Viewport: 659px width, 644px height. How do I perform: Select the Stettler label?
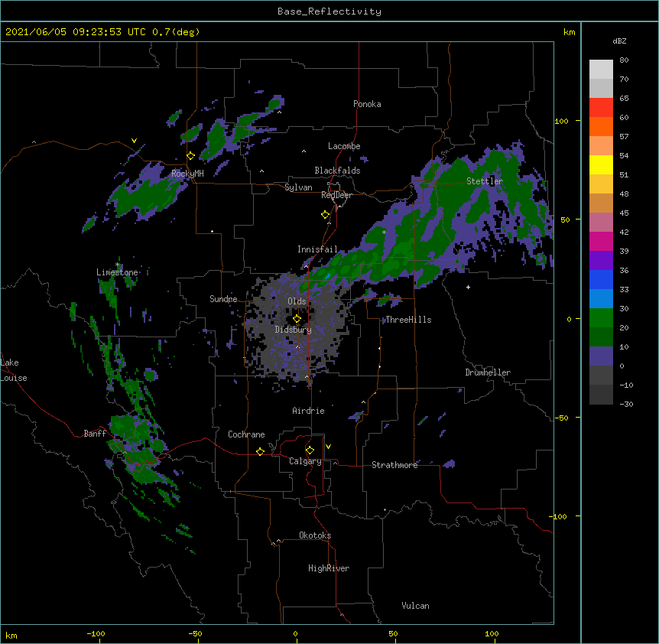(485, 181)
